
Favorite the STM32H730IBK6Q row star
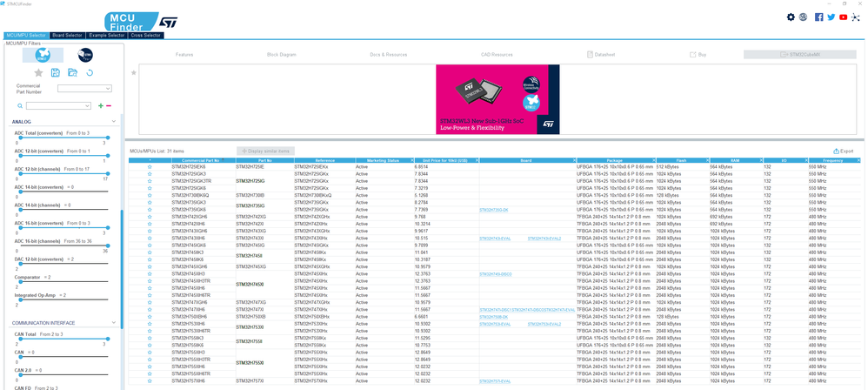(150, 195)
